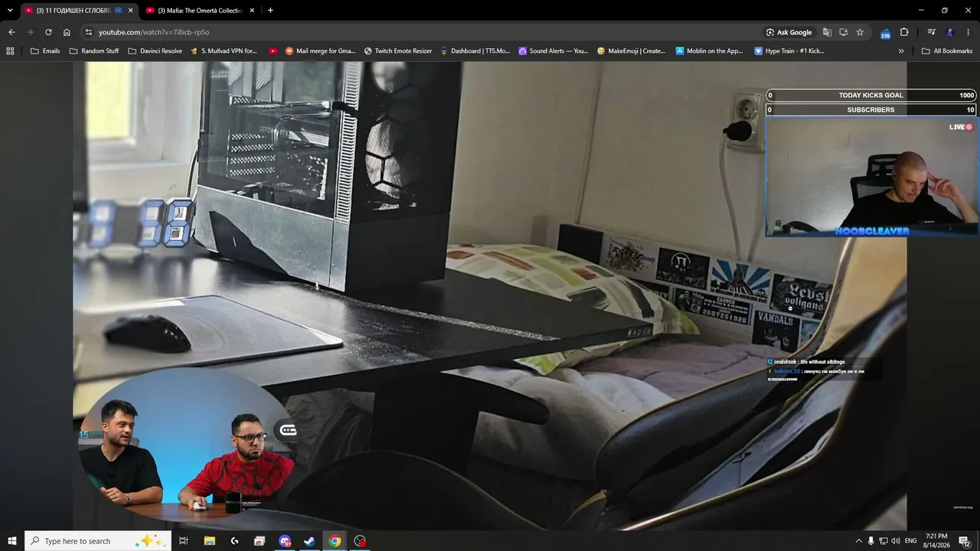Expand the Davinci Resolve bookmark folder
Image resolution: width=980 pixels, height=551 pixels.
coord(155,51)
